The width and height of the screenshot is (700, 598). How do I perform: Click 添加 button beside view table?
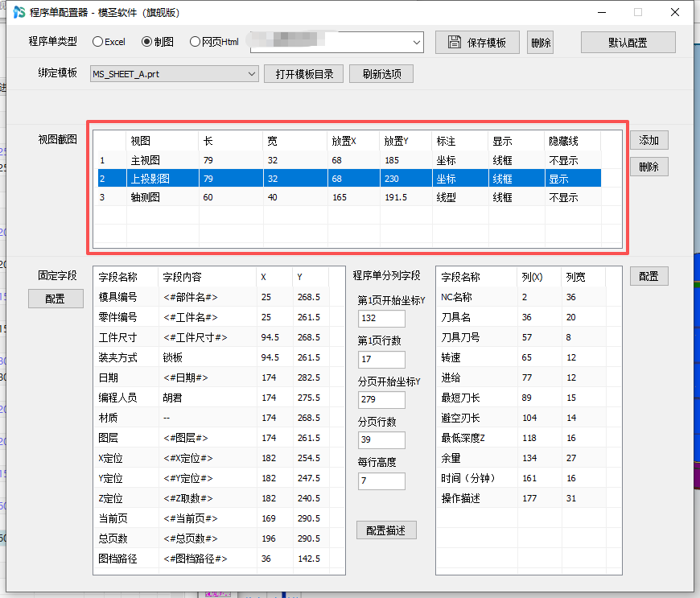(x=649, y=140)
